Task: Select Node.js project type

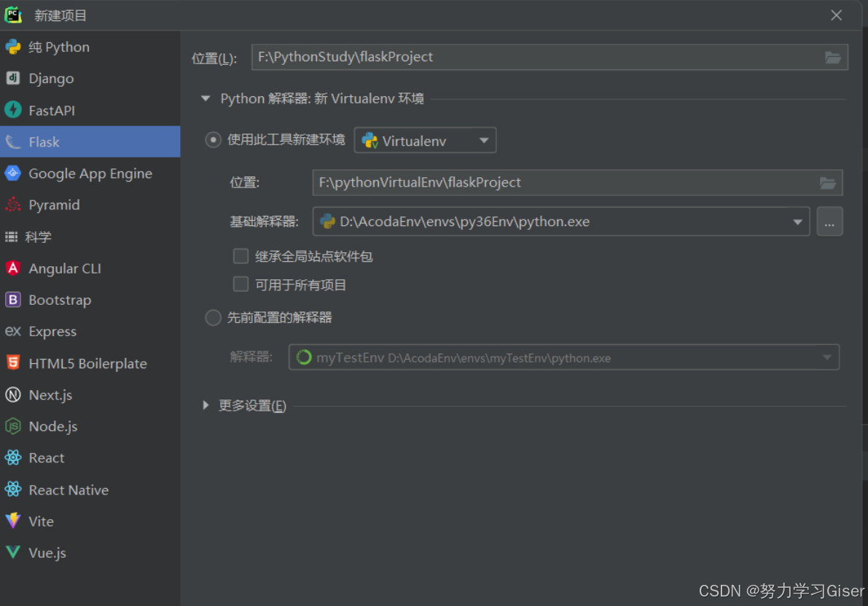Action: (90, 426)
